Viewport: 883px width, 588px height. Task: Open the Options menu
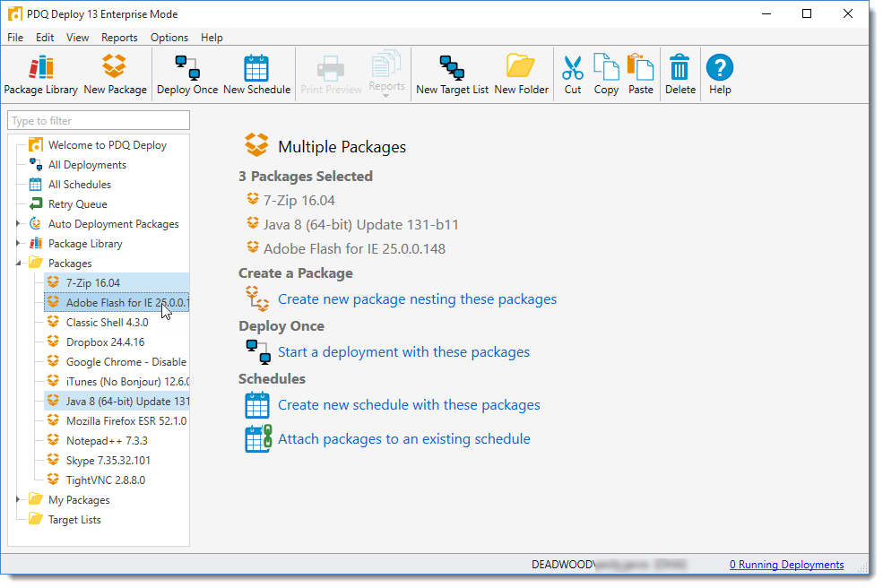(x=169, y=38)
